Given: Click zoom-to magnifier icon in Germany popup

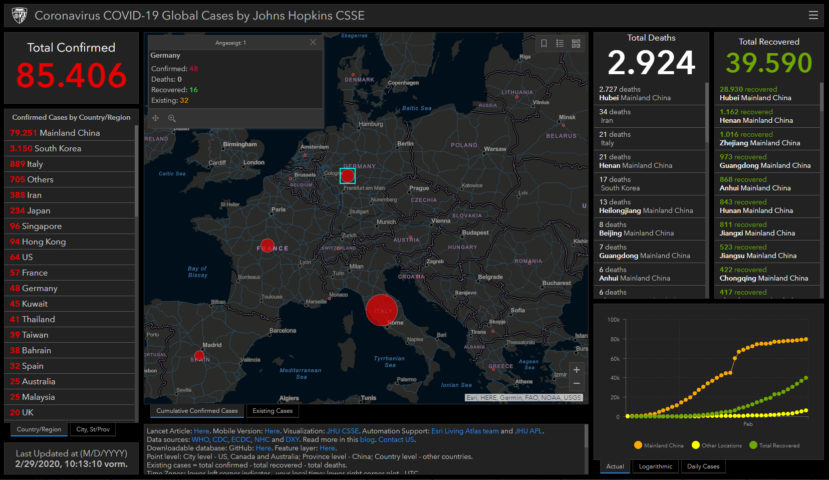Looking at the screenshot, I should [172, 118].
